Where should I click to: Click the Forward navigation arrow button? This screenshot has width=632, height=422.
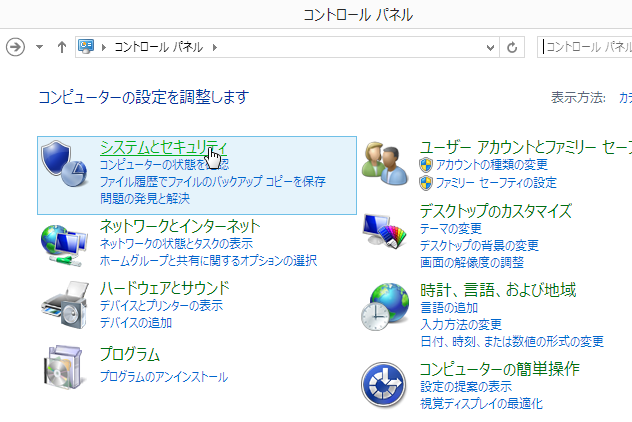15,47
